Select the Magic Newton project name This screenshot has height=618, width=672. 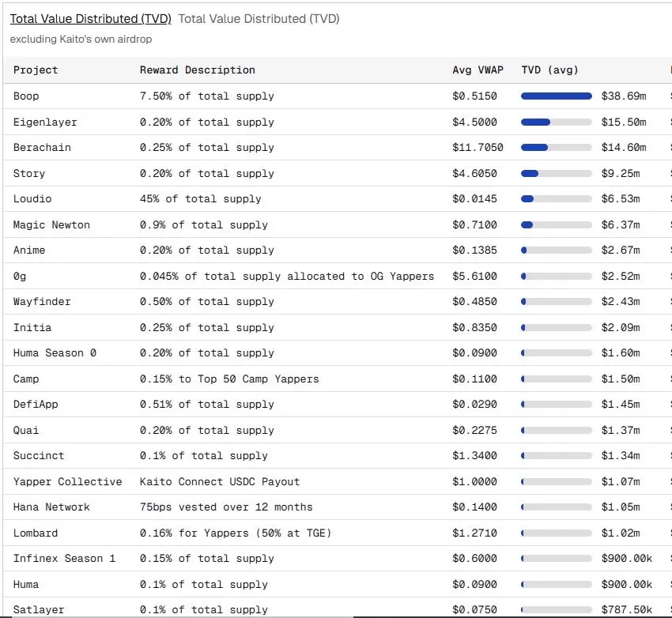pos(51,225)
